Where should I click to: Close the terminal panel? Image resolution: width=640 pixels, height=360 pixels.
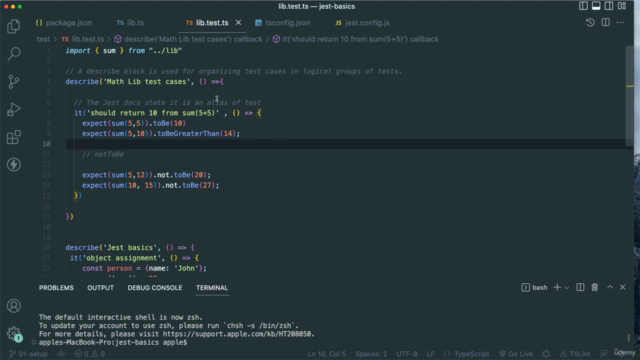622,287
